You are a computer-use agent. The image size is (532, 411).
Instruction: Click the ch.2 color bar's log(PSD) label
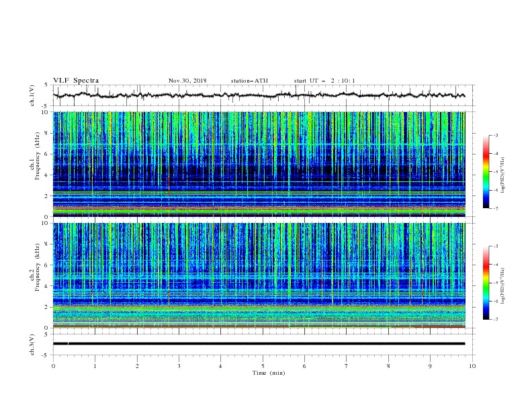tap(503, 286)
